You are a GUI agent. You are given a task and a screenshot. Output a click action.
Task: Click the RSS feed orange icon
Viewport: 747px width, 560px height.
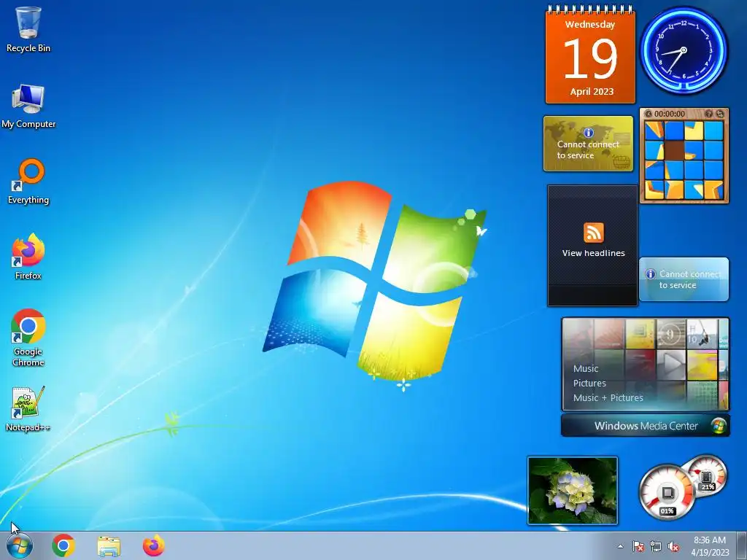click(594, 233)
